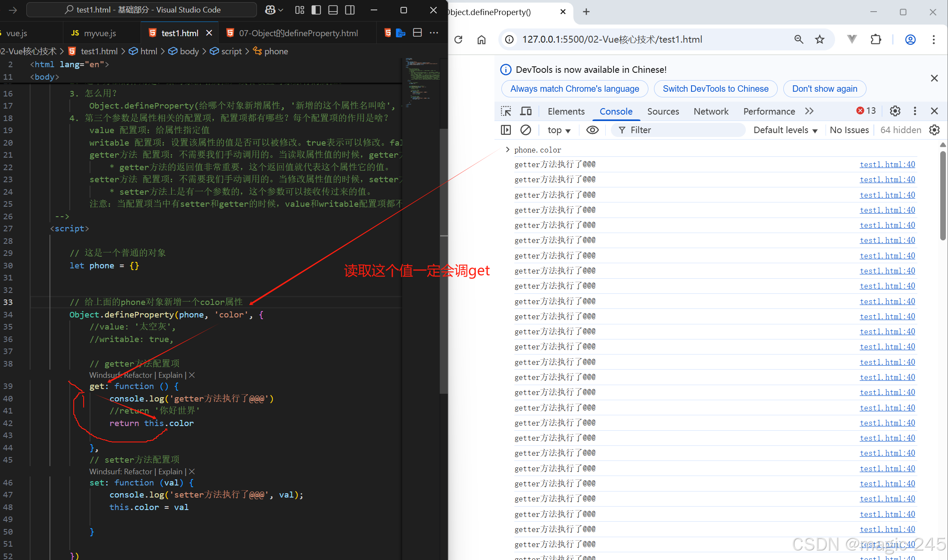Image resolution: width=948 pixels, height=560 pixels.
Task: Toggle device toolbar icon in DevTools
Action: [526, 111]
